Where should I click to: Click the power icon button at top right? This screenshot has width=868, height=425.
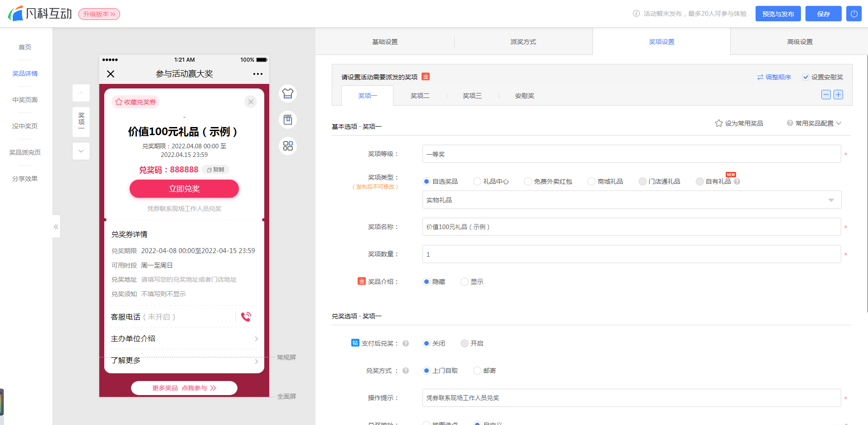tap(854, 14)
